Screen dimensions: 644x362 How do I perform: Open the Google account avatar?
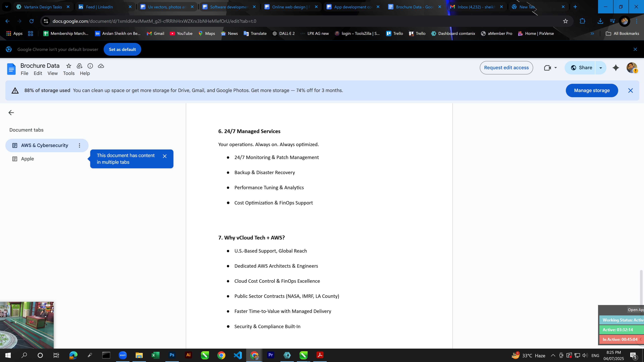coord(632,68)
